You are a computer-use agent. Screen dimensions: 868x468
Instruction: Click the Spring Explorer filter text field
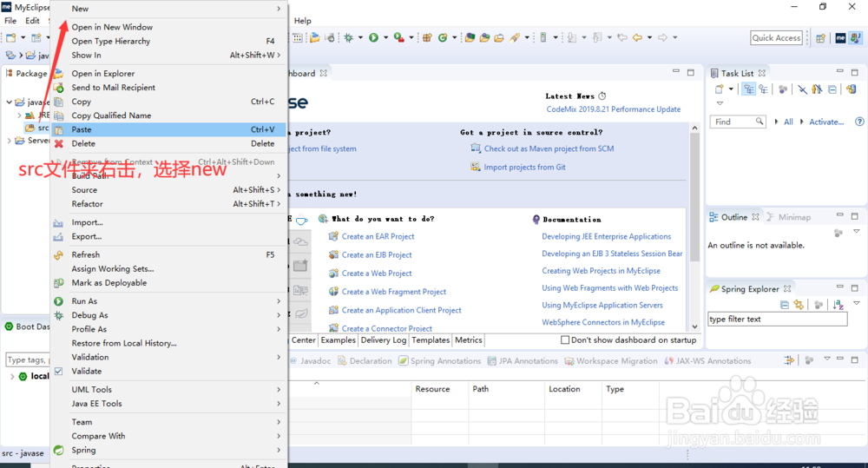point(778,319)
